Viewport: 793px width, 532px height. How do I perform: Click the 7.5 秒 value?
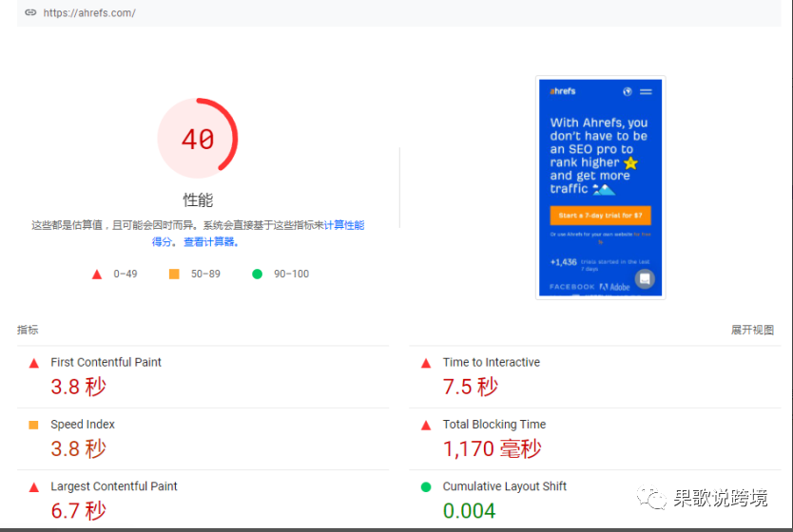pyautogui.click(x=471, y=387)
